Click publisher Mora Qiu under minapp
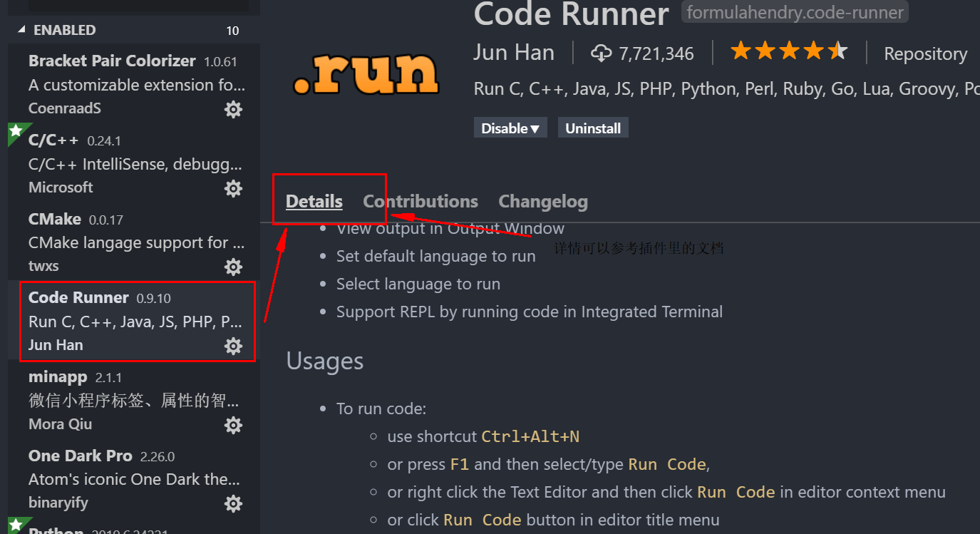This screenshot has width=980, height=534. click(x=60, y=424)
